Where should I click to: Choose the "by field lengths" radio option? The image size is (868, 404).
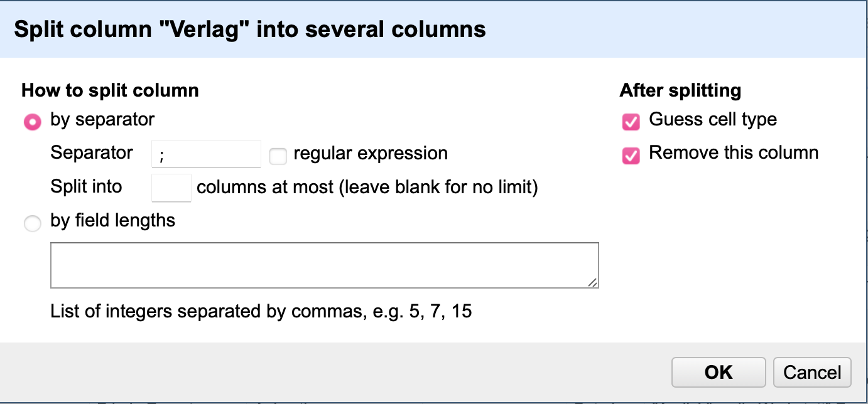(32, 223)
